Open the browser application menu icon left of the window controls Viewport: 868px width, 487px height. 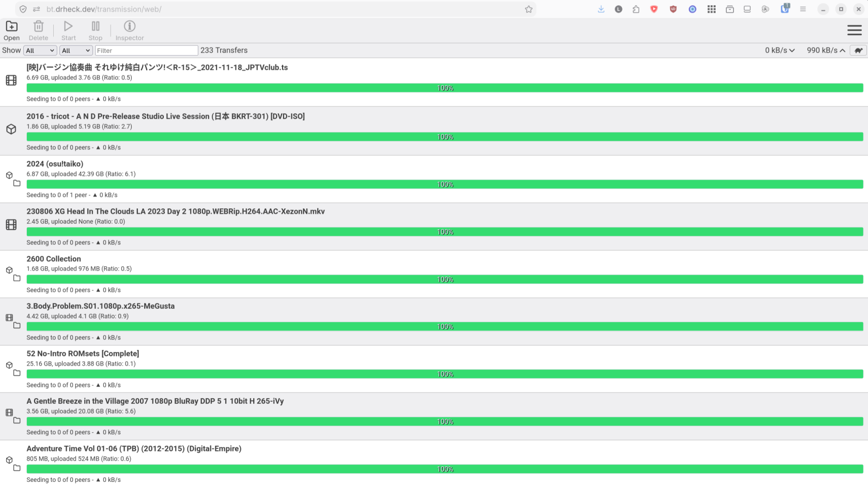pos(803,9)
